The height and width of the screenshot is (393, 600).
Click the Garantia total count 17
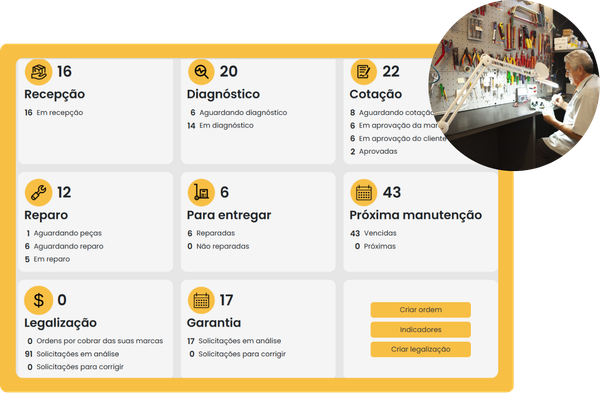(x=226, y=300)
